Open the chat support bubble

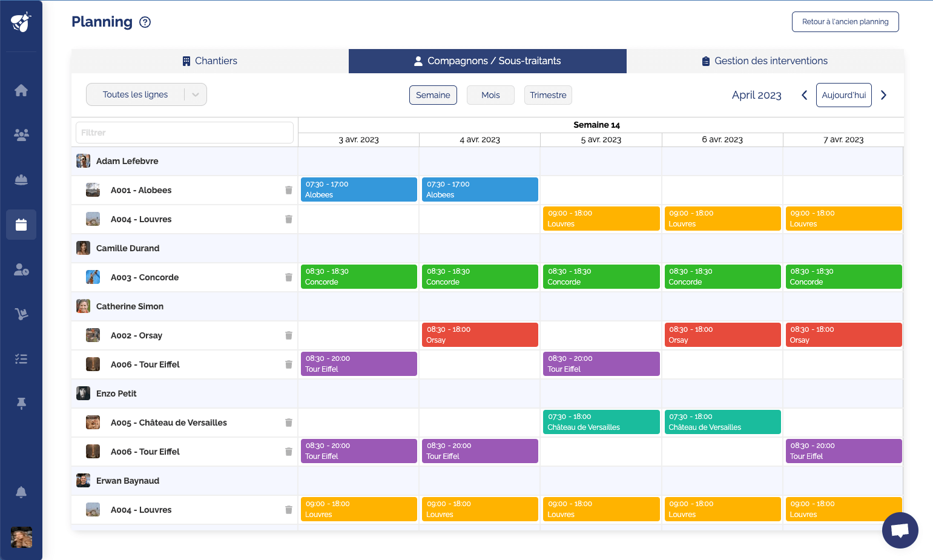900,530
